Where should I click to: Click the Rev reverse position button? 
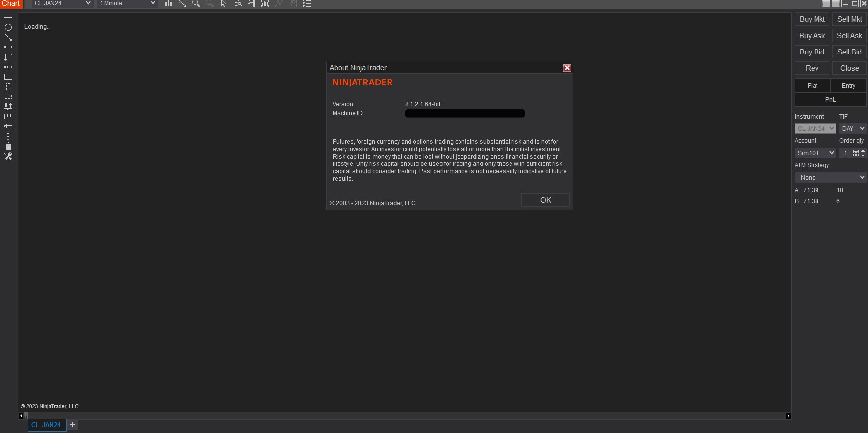tap(812, 68)
